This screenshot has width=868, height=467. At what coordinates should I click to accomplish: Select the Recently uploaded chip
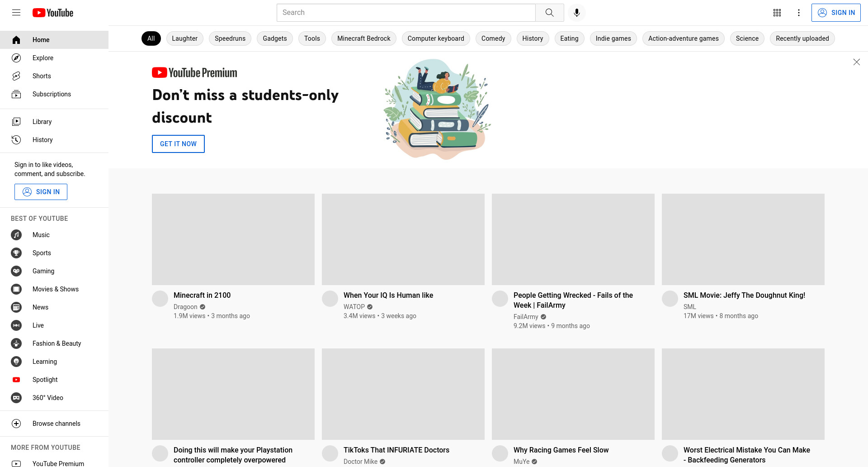(802, 38)
